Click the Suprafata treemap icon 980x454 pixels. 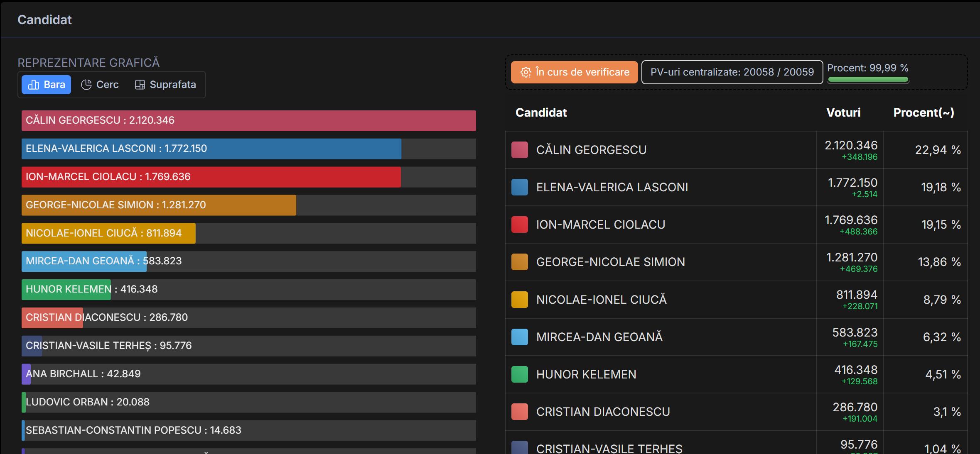click(140, 85)
